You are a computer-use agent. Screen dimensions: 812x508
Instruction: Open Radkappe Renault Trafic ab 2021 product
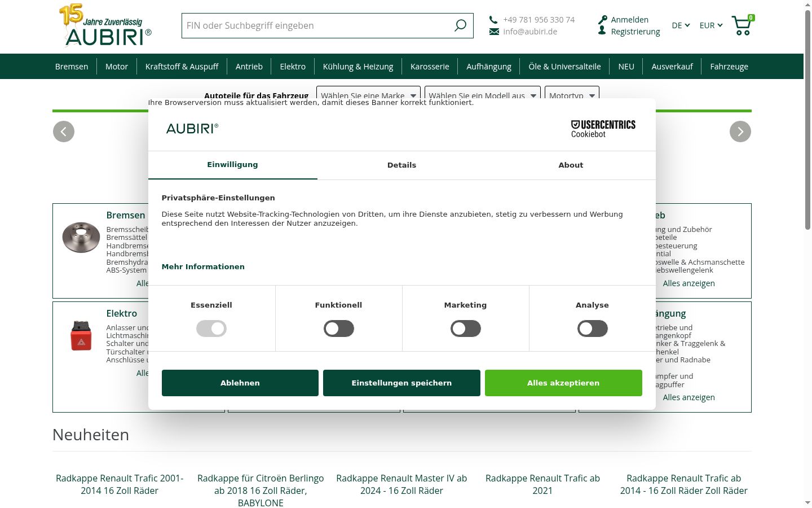coord(542,484)
